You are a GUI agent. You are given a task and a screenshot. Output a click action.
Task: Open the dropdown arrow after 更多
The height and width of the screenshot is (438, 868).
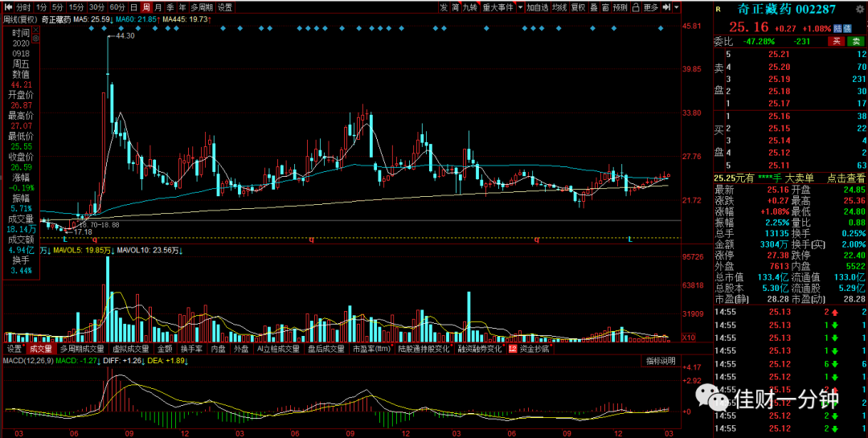point(678,7)
